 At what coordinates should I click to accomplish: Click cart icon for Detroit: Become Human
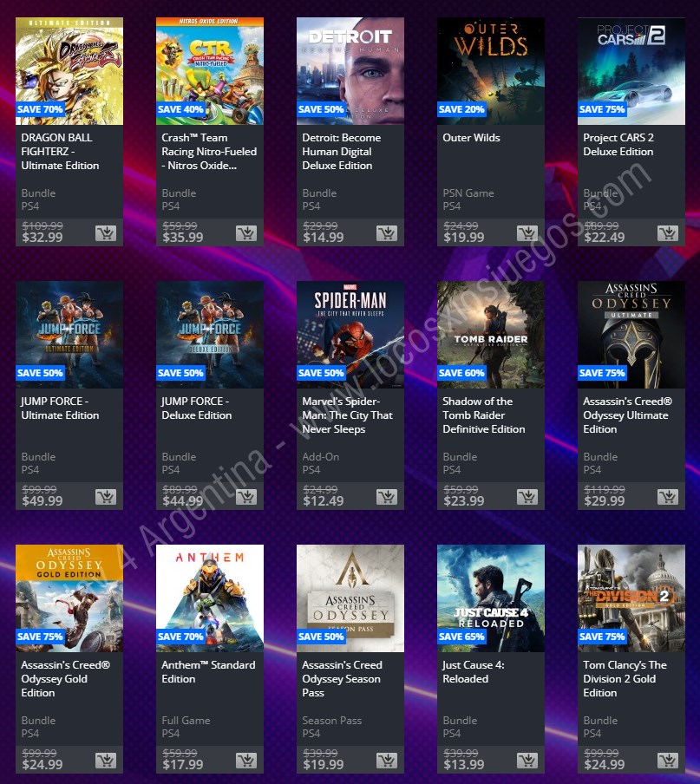[x=387, y=233]
